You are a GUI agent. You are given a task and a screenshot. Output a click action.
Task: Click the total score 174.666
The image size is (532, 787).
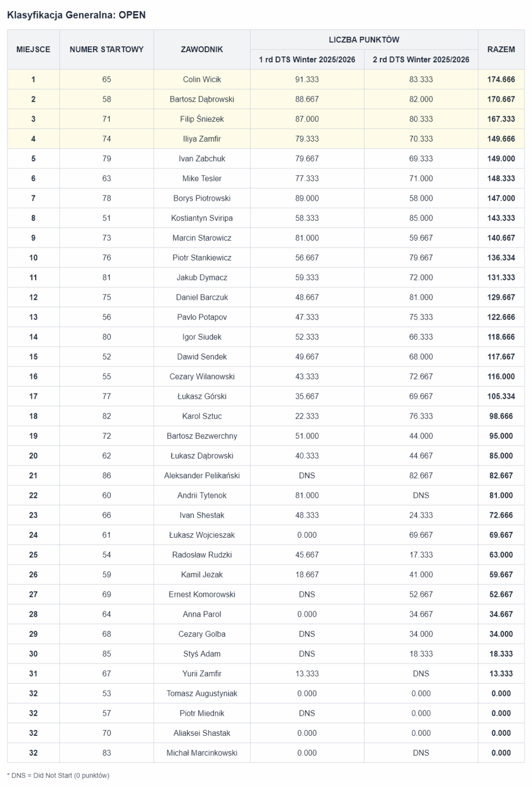point(501,79)
